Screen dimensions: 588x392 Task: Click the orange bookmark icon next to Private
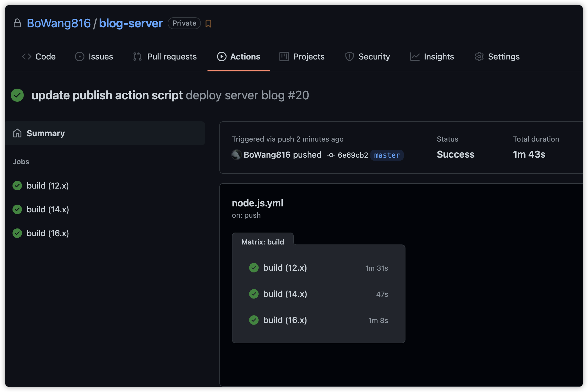pyautogui.click(x=208, y=23)
